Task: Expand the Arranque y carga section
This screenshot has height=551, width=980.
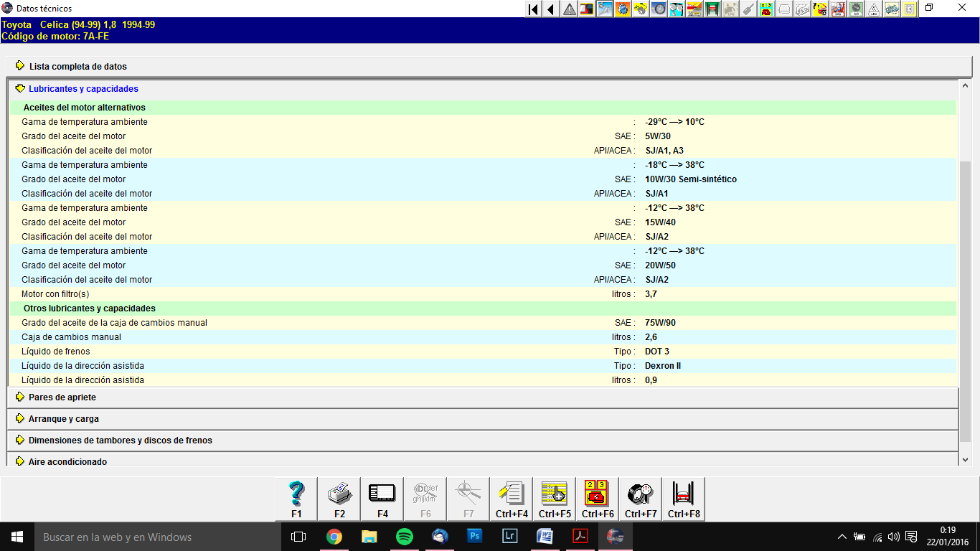Action: point(483,419)
